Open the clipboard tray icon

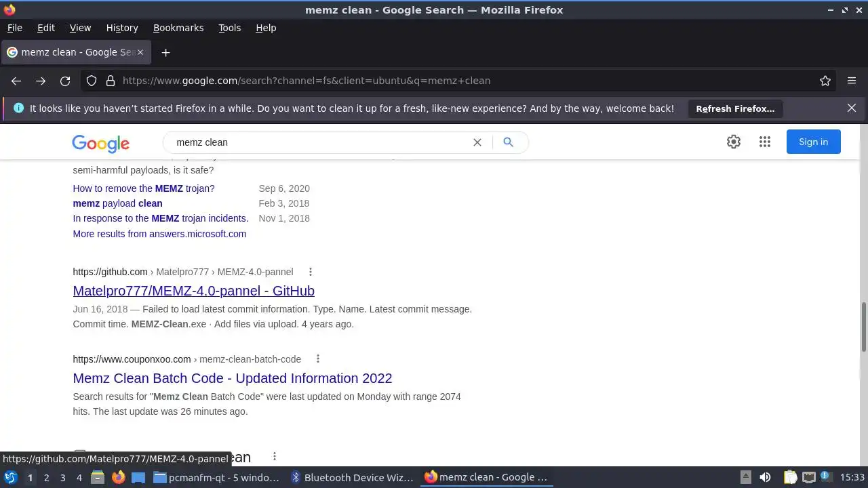(x=790, y=477)
